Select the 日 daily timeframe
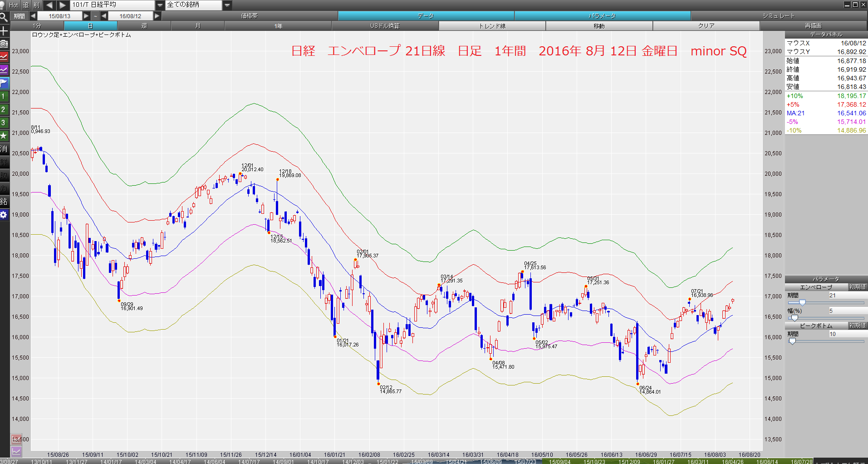Screen dimensions: 868x464 click(x=90, y=26)
